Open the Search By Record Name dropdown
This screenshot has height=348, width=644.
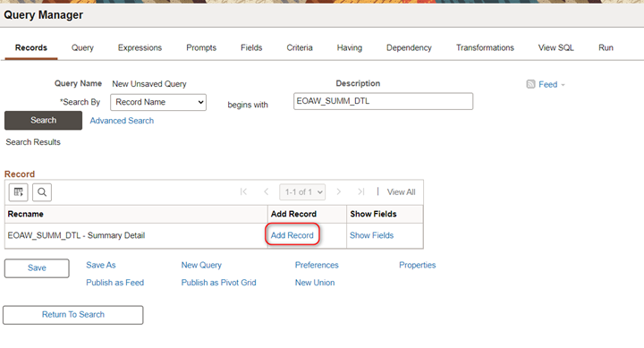[158, 102]
